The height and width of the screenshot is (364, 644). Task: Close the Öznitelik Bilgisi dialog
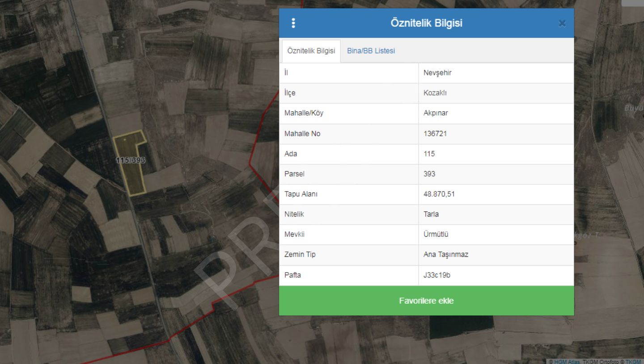click(x=562, y=23)
